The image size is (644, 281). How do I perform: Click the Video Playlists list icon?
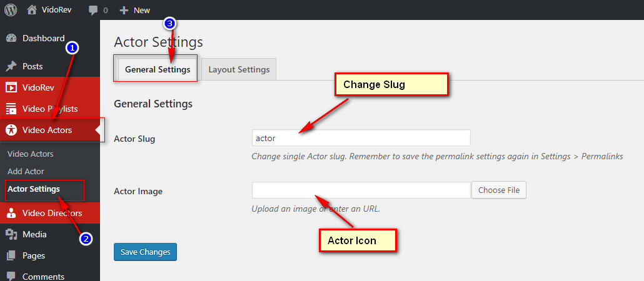point(11,109)
